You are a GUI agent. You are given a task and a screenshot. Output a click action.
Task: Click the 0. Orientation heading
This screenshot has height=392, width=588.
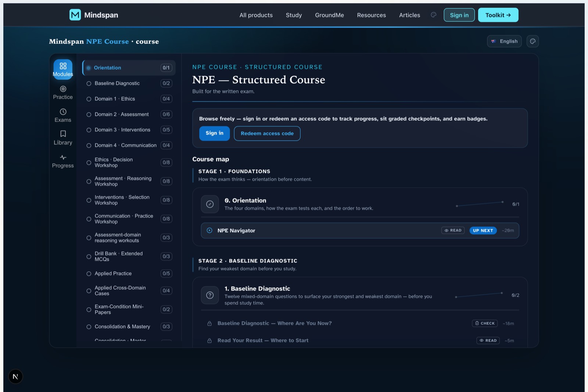pyautogui.click(x=245, y=200)
